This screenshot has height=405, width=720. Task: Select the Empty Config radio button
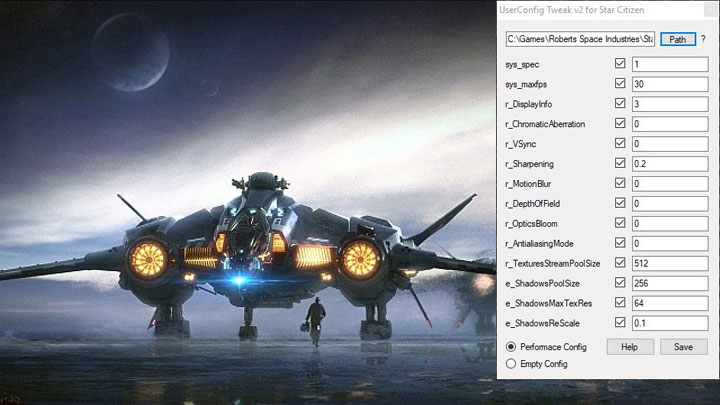click(511, 364)
